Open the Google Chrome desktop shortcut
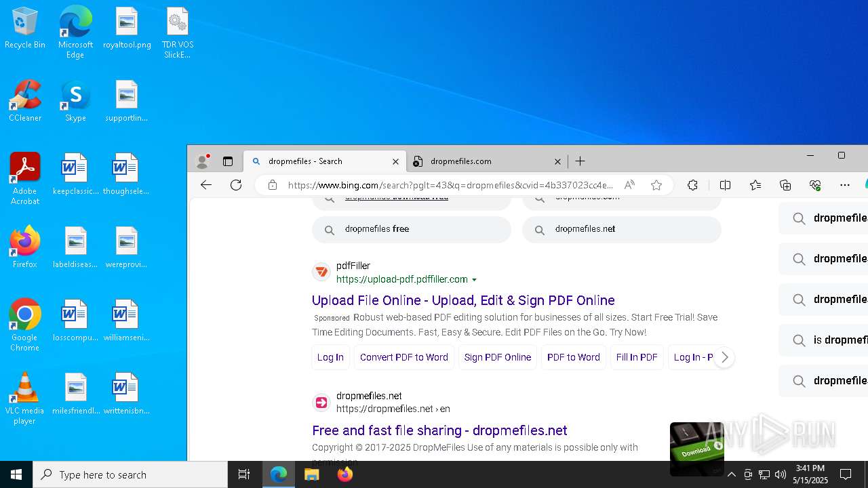This screenshot has width=868, height=488. pyautogui.click(x=25, y=325)
